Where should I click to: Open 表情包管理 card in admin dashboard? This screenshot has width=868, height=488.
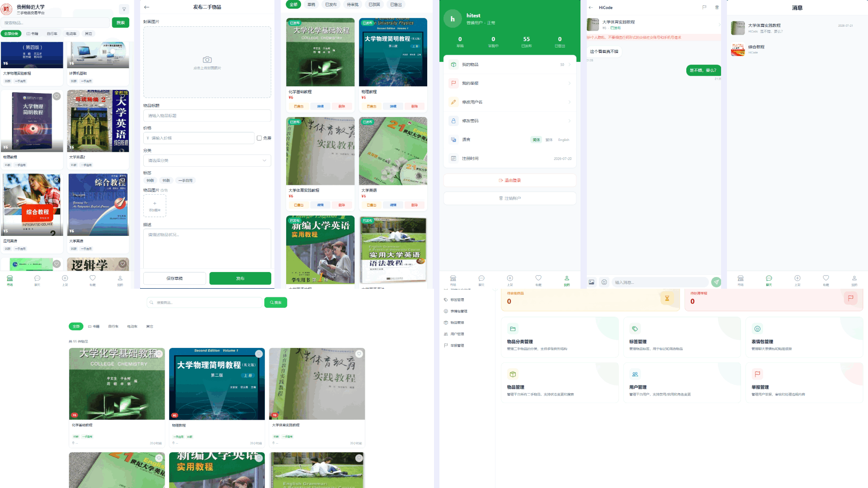(x=804, y=337)
